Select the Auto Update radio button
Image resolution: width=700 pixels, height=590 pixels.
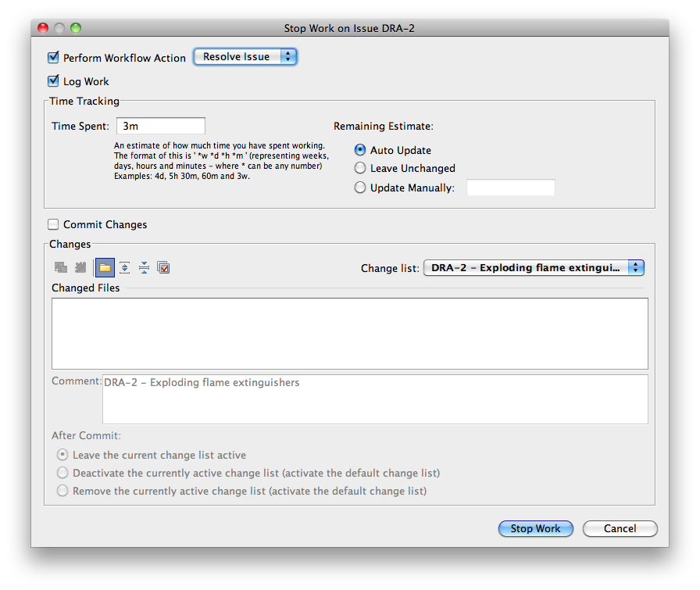point(360,150)
